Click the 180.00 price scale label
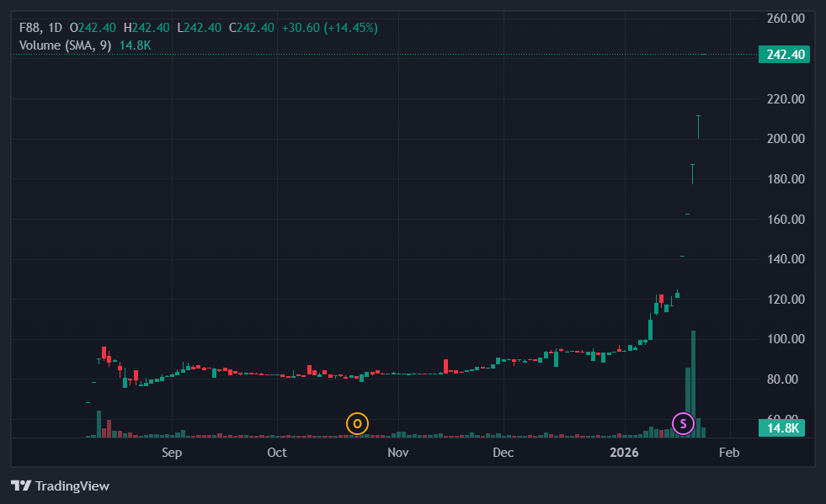 click(786, 179)
